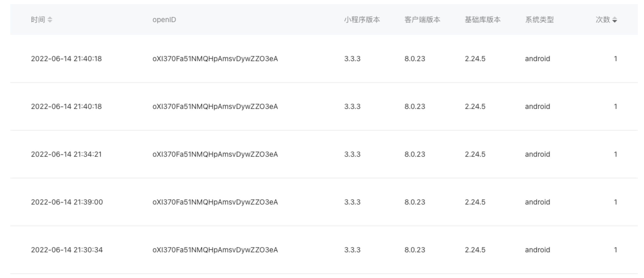The height and width of the screenshot is (278, 644).
Task: Click the openID in the 21:34:21 row
Action: 215,154
